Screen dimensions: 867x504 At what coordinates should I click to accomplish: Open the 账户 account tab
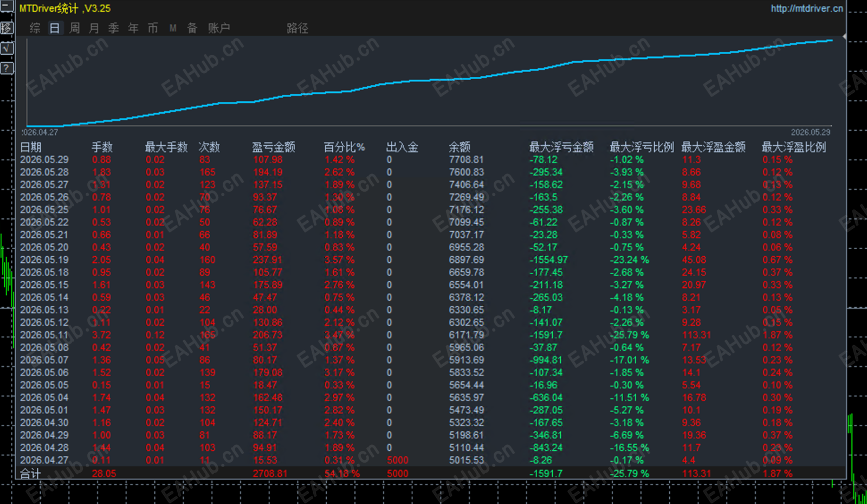[219, 28]
